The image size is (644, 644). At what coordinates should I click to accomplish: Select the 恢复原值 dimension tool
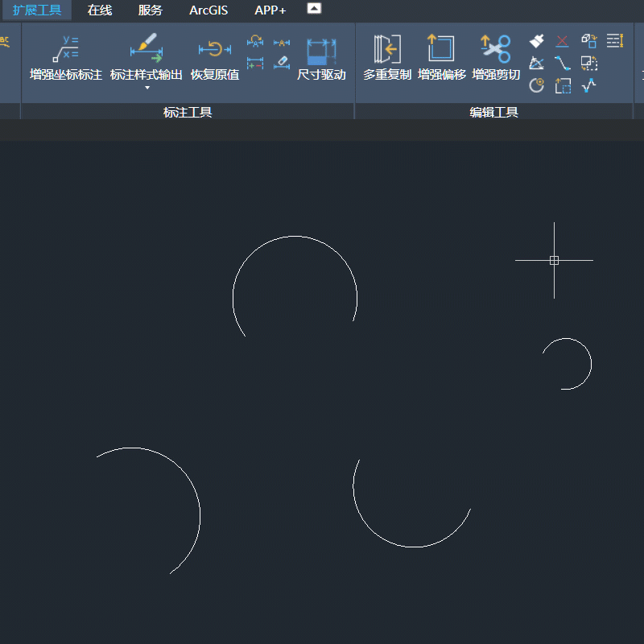(x=214, y=58)
